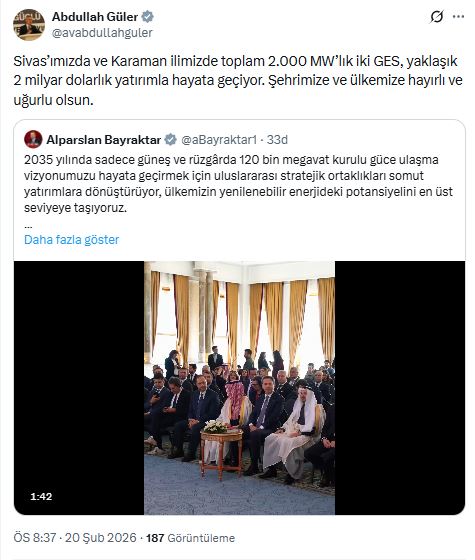Open the @aBayraktar1 handle
Viewport: 475px width, 560px height.
(x=219, y=140)
